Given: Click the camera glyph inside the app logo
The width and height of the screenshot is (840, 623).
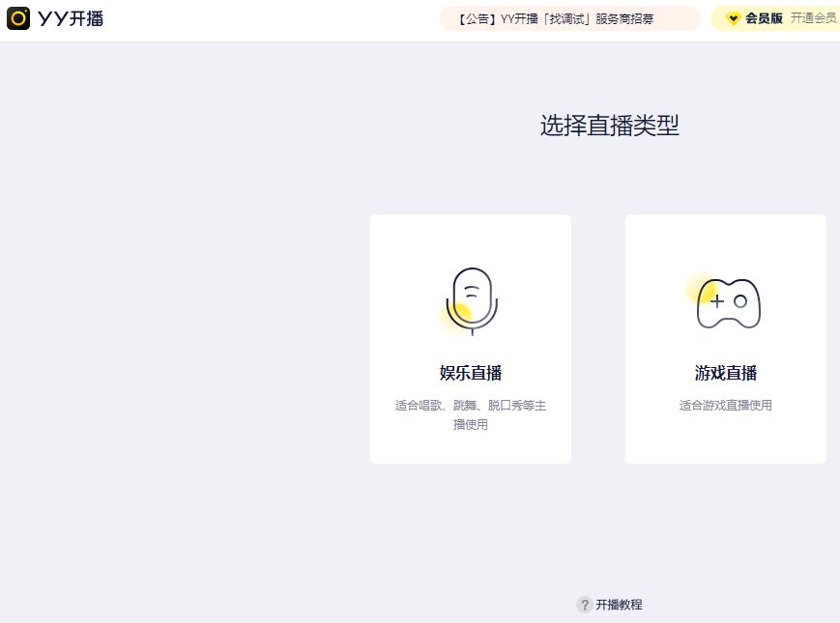Looking at the screenshot, I should (x=17, y=17).
